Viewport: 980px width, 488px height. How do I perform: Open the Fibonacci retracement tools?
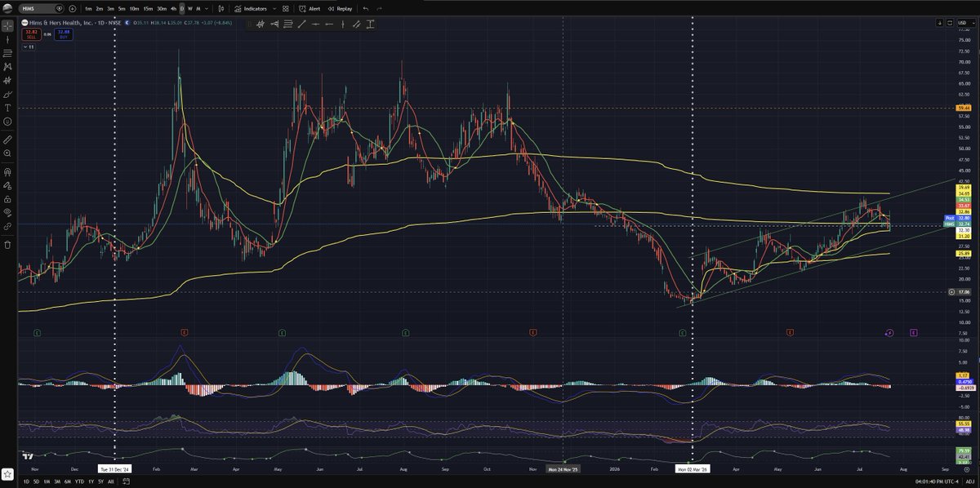coord(7,53)
